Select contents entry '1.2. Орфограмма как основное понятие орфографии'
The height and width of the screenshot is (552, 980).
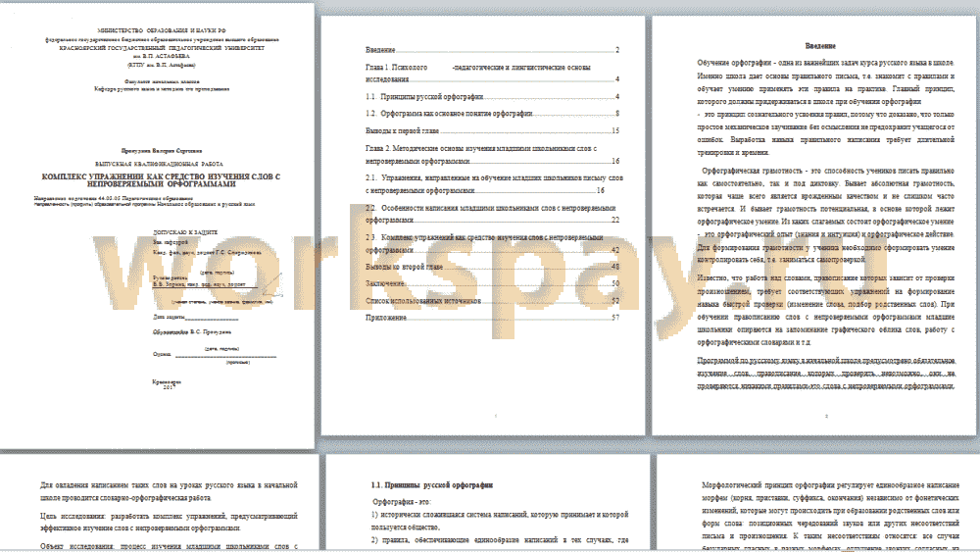(x=493, y=113)
